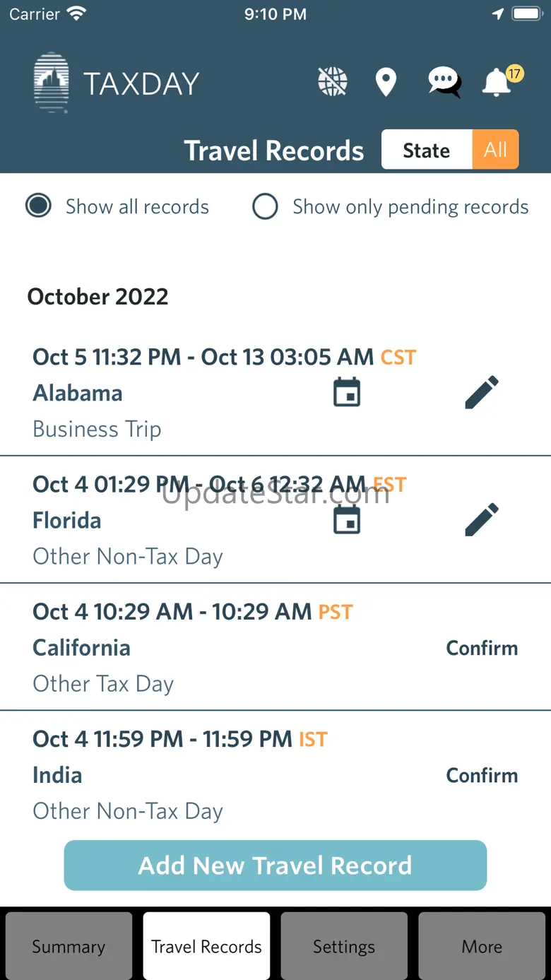Open calendar icon for Florida record

coord(347,521)
